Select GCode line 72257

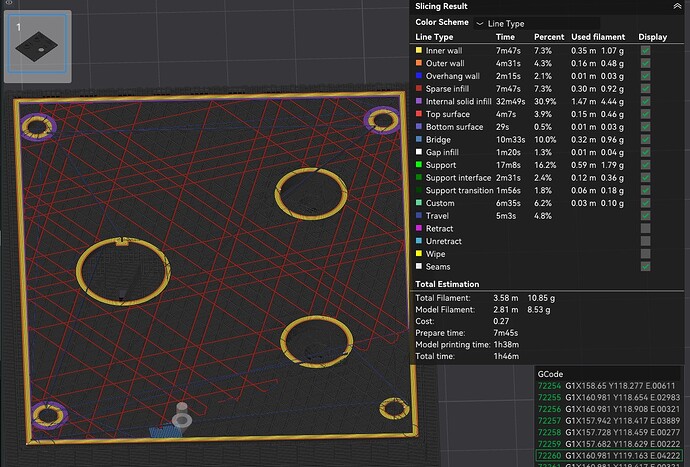pyautogui.click(x=609, y=421)
